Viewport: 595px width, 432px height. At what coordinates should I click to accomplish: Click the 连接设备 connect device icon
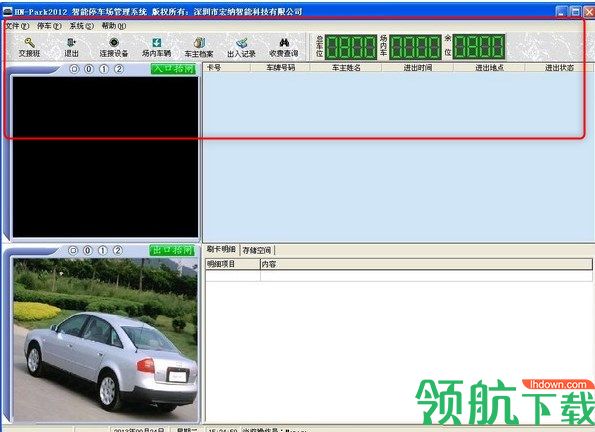click(114, 42)
